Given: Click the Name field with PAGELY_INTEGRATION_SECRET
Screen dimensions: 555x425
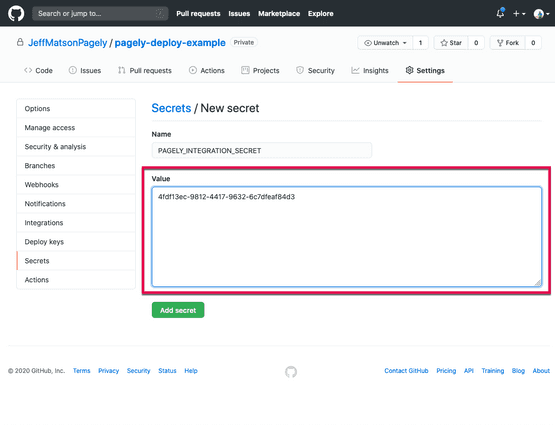Looking at the screenshot, I should coord(262,150).
